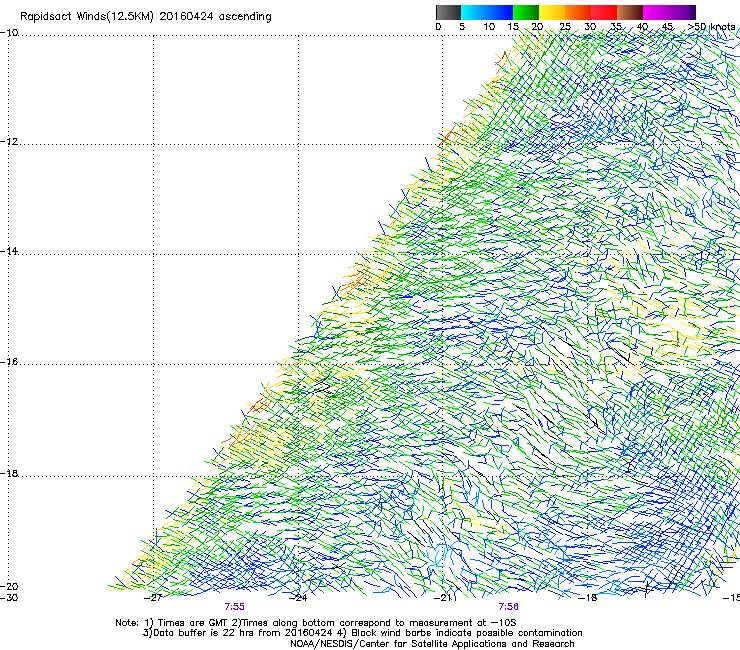Click the '-18' latitude label on left axis
The height and width of the screenshot is (650, 740).
(x=9, y=473)
